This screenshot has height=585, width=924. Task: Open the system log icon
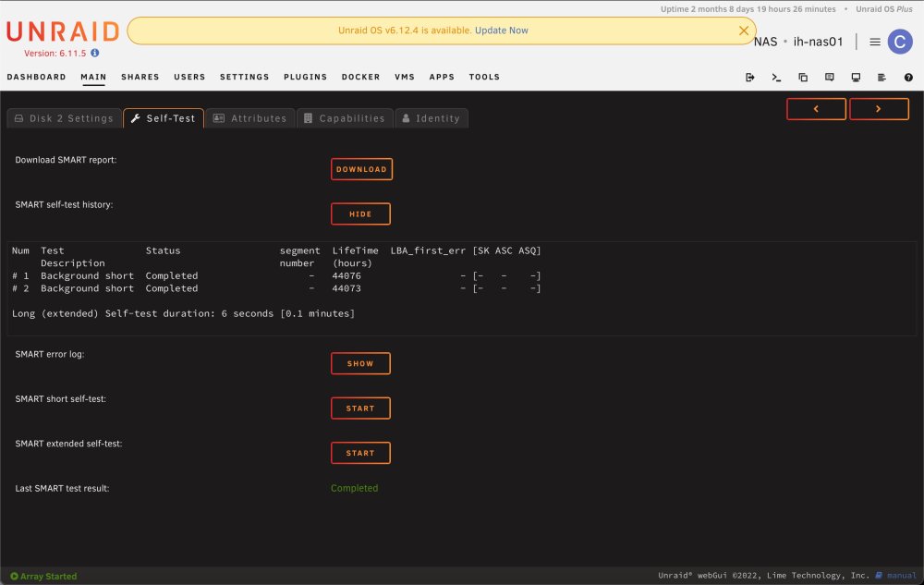881,78
